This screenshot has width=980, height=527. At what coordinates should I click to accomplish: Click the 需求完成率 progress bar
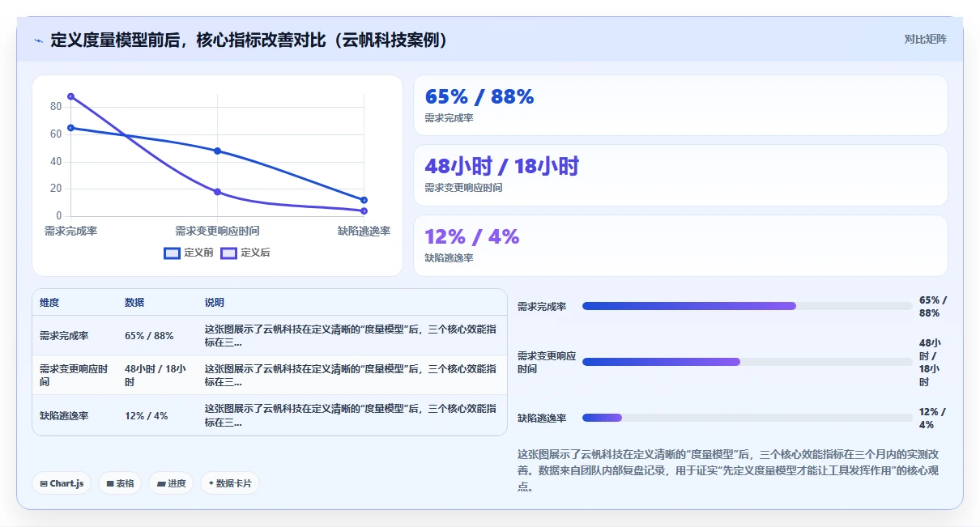click(x=748, y=306)
